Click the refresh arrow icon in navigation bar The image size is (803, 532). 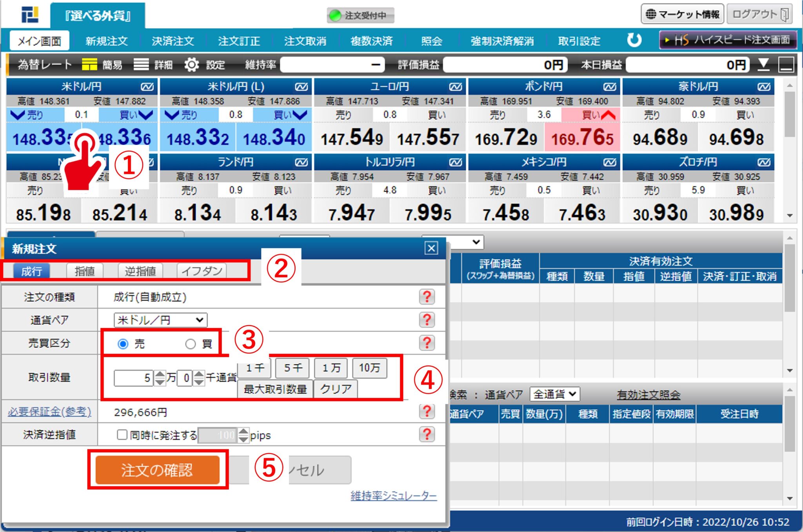point(634,40)
